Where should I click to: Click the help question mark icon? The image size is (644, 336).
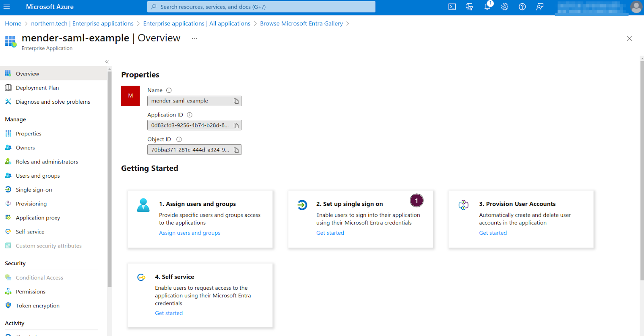tap(522, 7)
